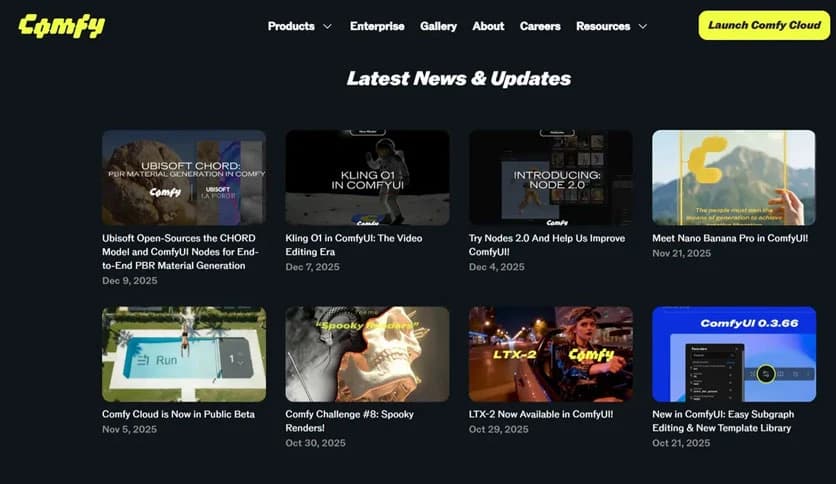Open the Ubisoft CHORD article thumbnail
Viewport: 836px width, 484px height.
coord(184,178)
